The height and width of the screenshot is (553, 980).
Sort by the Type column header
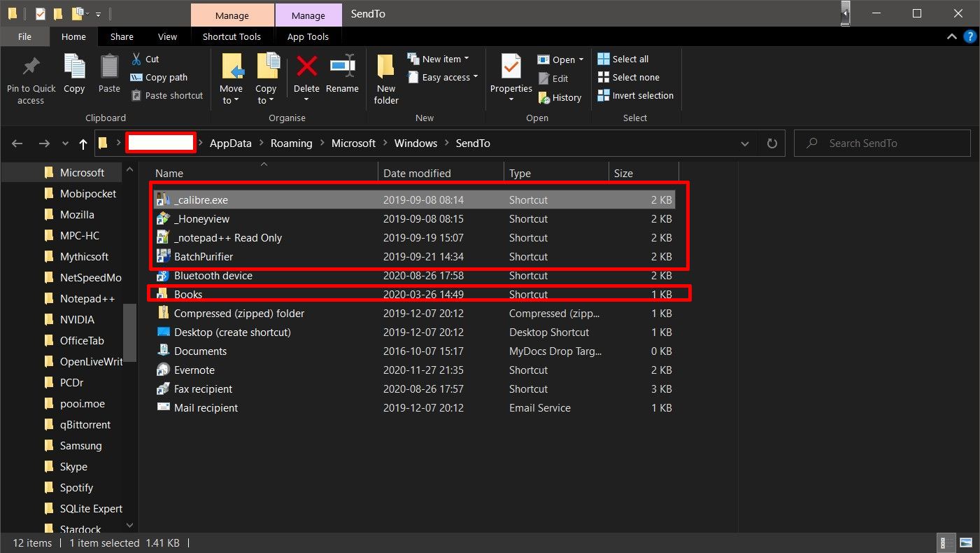coord(556,173)
